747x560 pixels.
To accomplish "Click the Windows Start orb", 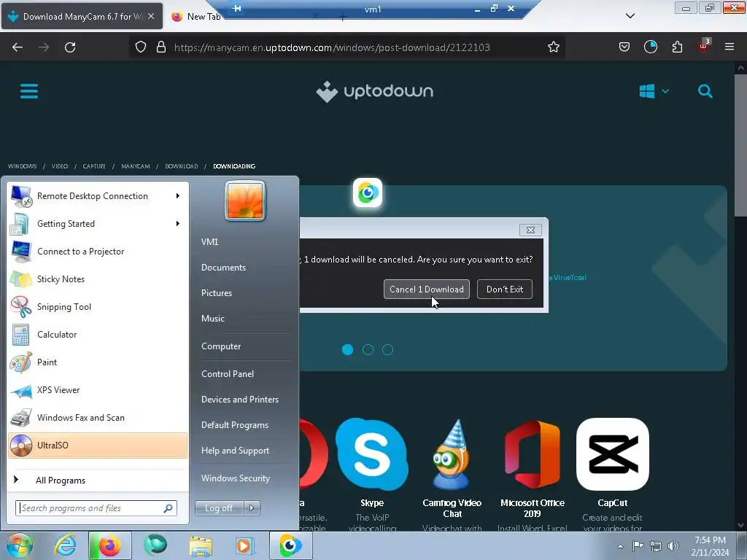I will pyautogui.click(x=20, y=545).
